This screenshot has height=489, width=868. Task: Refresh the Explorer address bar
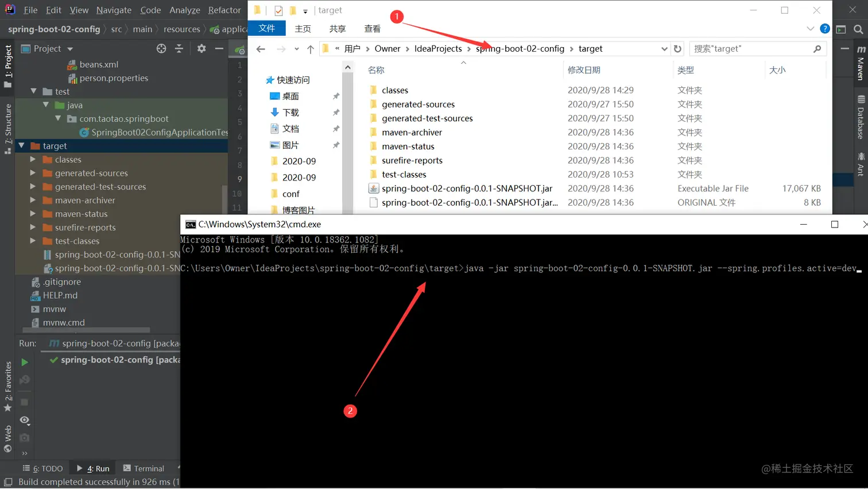click(677, 49)
